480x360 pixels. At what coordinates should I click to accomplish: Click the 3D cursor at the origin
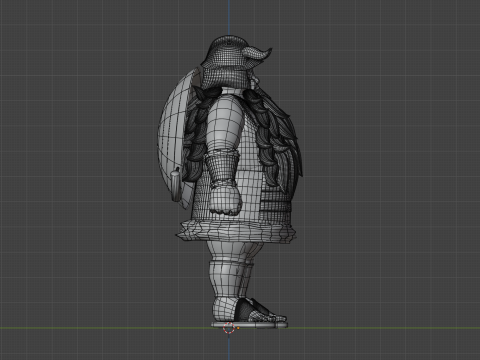click(229, 328)
